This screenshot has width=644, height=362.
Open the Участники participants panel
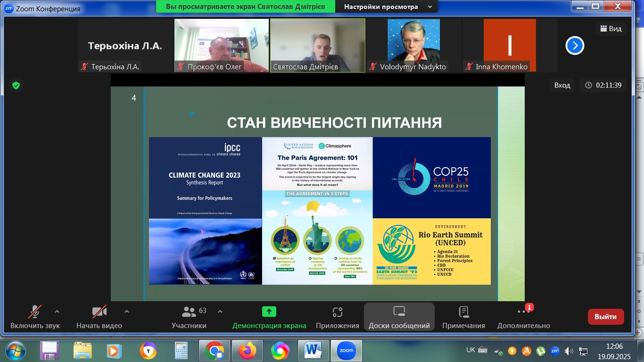[x=189, y=317]
